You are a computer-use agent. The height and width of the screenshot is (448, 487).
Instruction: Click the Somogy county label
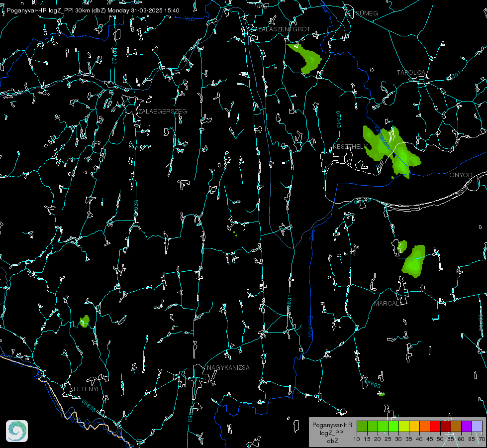pyautogui.click(x=310, y=327)
